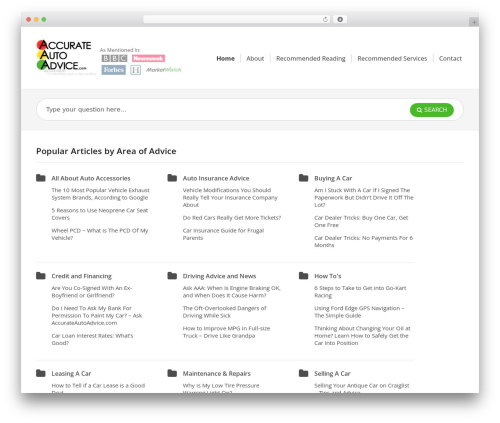Viewport: 500px width, 423px height.
Task: Click the Accurate Auto Advice logo
Action: point(64,56)
